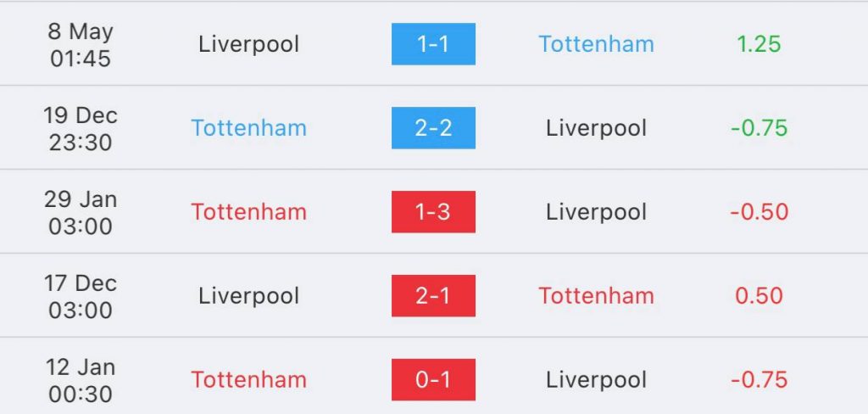Click blue Tottenham in the 19 Dec row
The height and width of the screenshot is (414, 868).
248,128
